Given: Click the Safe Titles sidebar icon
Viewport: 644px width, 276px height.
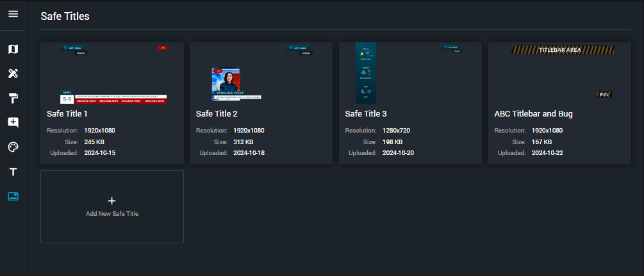Looking at the screenshot, I should point(13,196).
